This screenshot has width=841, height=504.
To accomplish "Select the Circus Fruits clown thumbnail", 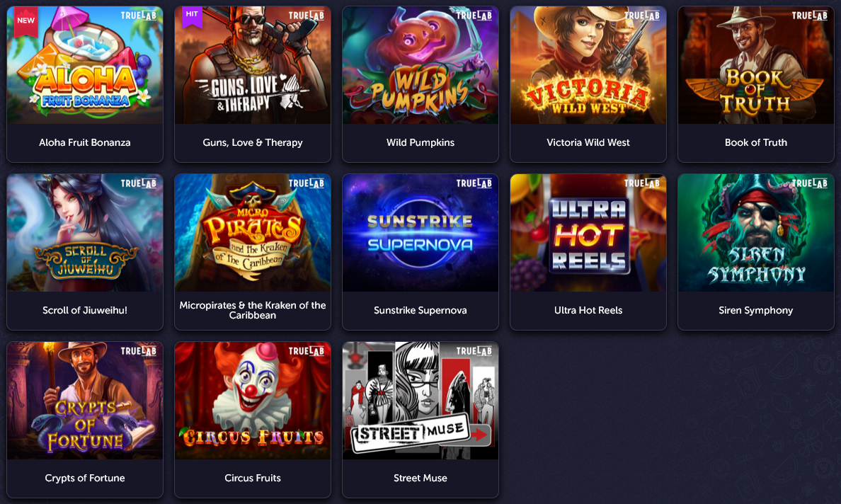I will click(x=253, y=401).
